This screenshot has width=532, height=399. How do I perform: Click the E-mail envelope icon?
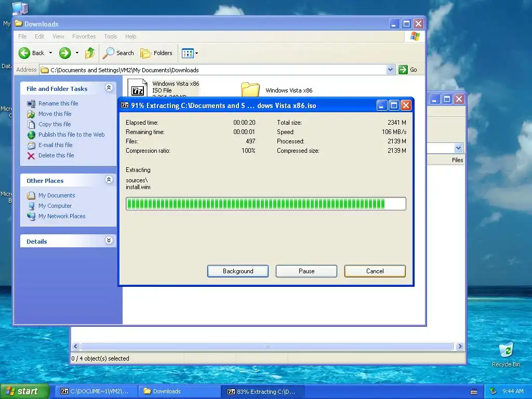(x=31, y=145)
